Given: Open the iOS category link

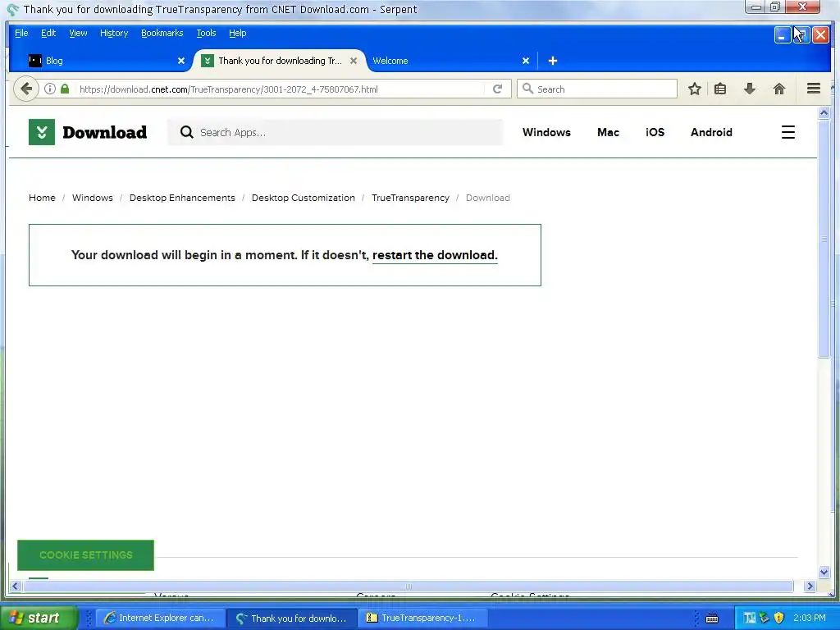Looking at the screenshot, I should click(655, 132).
